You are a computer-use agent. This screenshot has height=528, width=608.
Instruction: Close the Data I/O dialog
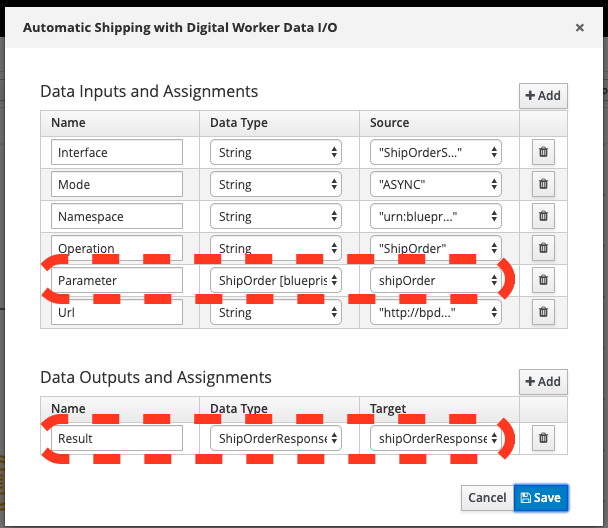(580, 28)
